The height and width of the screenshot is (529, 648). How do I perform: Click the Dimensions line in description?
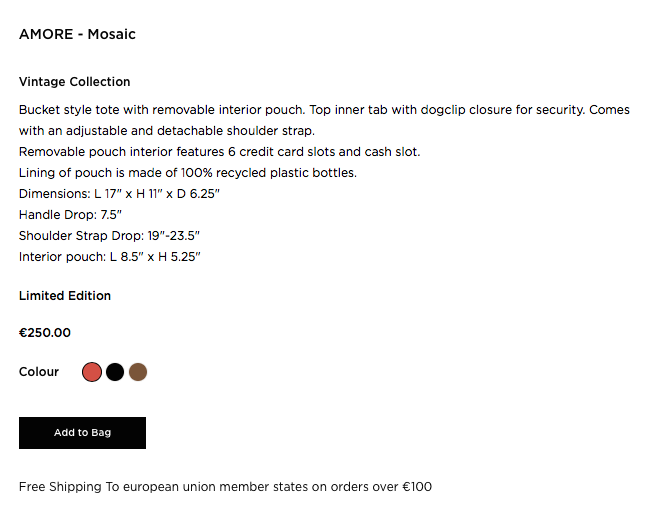coord(119,193)
